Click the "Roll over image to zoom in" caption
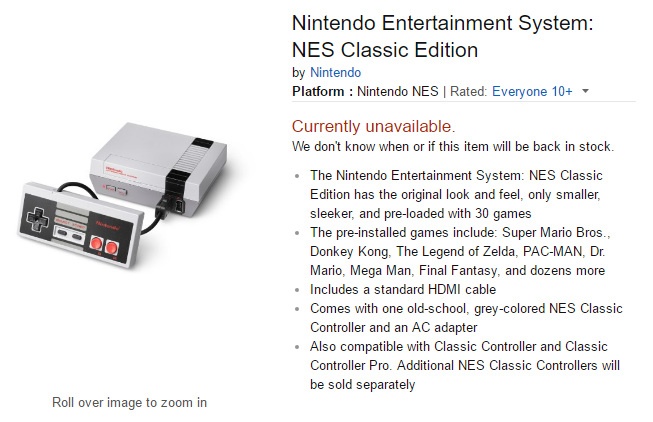The height and width of the screenshot is (422, 653). coord(130,403)
